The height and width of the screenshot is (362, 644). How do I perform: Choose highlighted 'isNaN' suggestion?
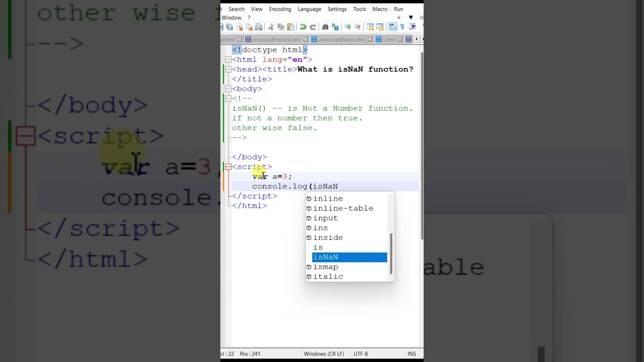tap(349, 257)
